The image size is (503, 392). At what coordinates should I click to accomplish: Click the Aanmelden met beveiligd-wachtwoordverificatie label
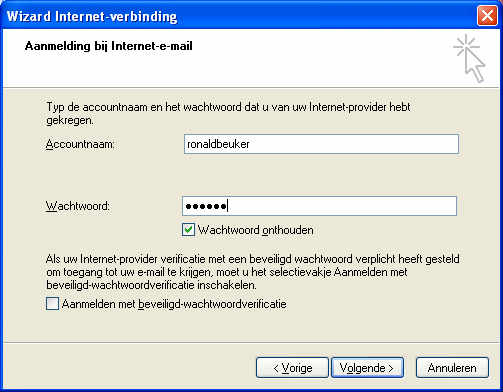(x=174, y=304)
